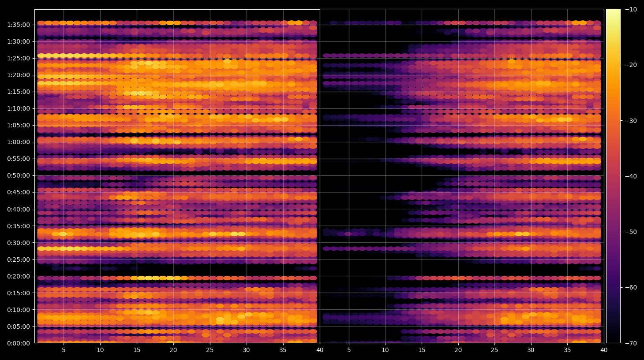
Task: Select x-axis label 40 of left heatmap
Action: pyautogui.click(x=320, y=350)
